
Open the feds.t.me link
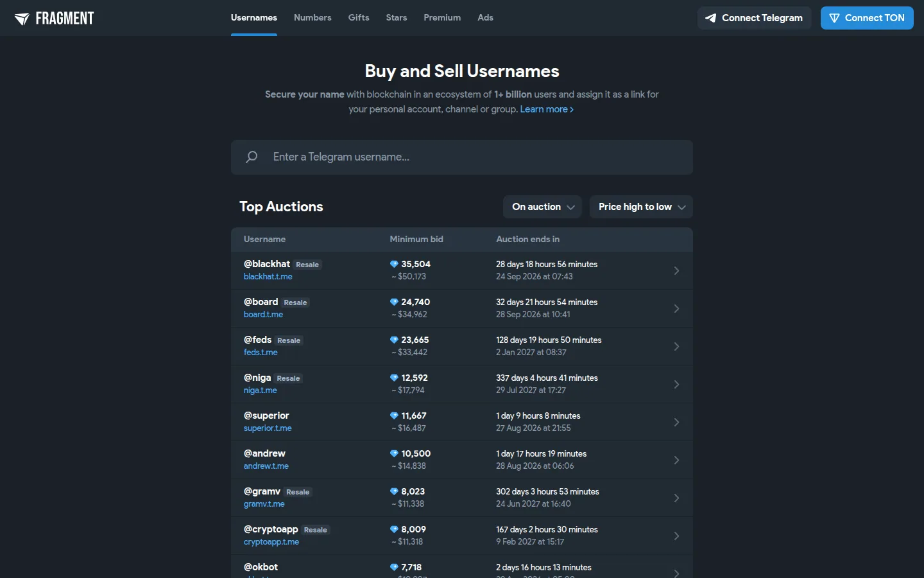pyautogui.click(x=261, y=353)
